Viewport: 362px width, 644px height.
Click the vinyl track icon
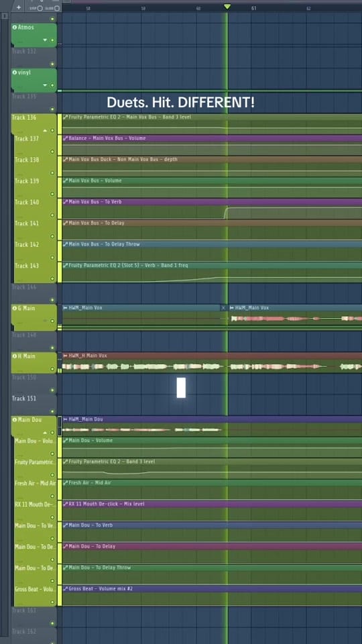(x=15, y=72)
